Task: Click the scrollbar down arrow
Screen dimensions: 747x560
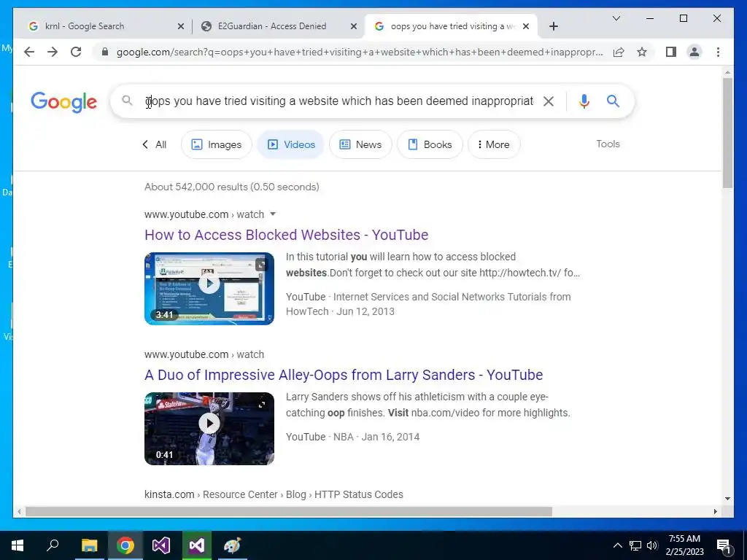Action: (x=727, y=499)
